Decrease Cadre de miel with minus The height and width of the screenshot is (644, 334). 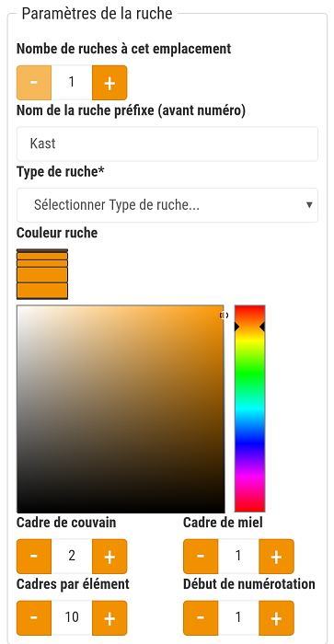(201, 557)
